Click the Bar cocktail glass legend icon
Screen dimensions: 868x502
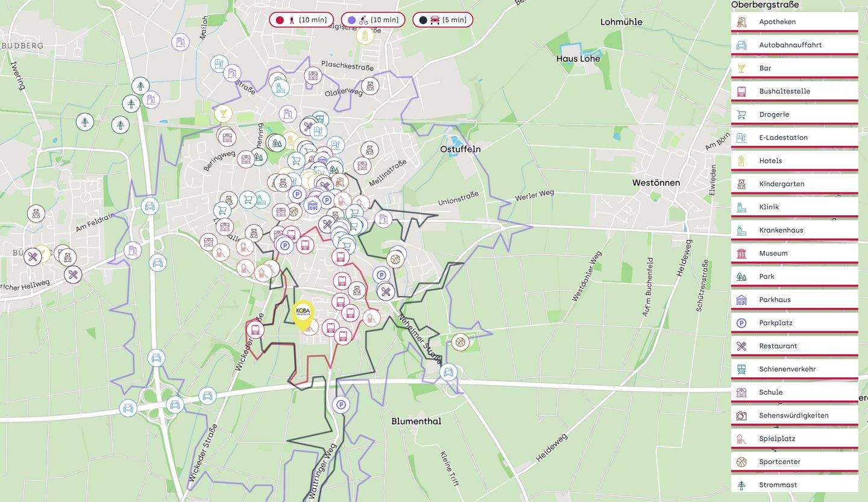pyautogui.click(x=741, y=69)
